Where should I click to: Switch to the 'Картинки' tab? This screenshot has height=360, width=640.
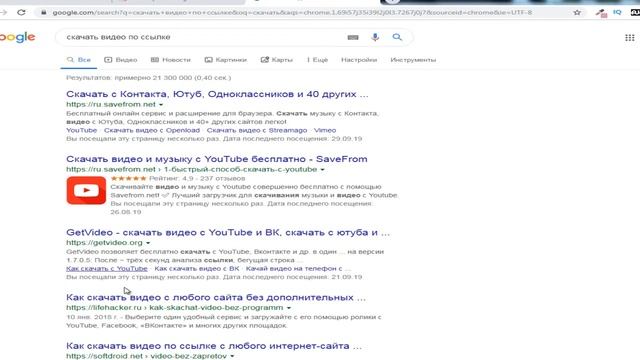(226, 60)
